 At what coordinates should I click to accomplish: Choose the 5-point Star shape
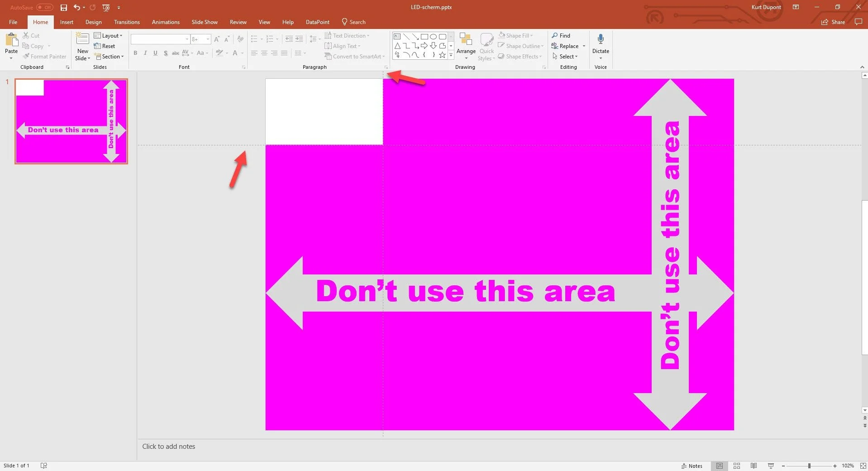[x=442, y=55]
